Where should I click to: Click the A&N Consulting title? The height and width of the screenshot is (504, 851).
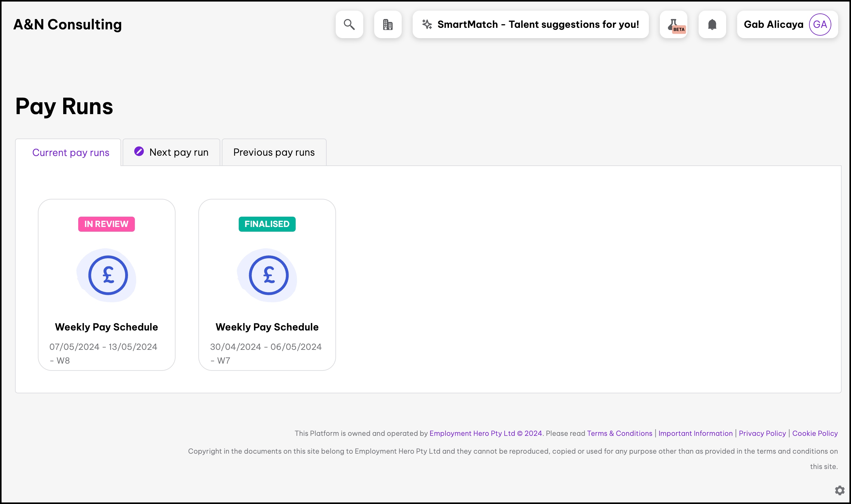(67, 24)
